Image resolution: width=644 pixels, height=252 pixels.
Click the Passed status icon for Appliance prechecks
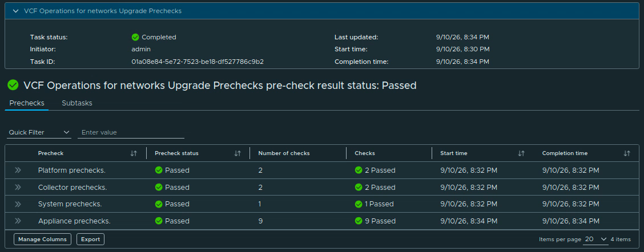click(x=159, y=221)
